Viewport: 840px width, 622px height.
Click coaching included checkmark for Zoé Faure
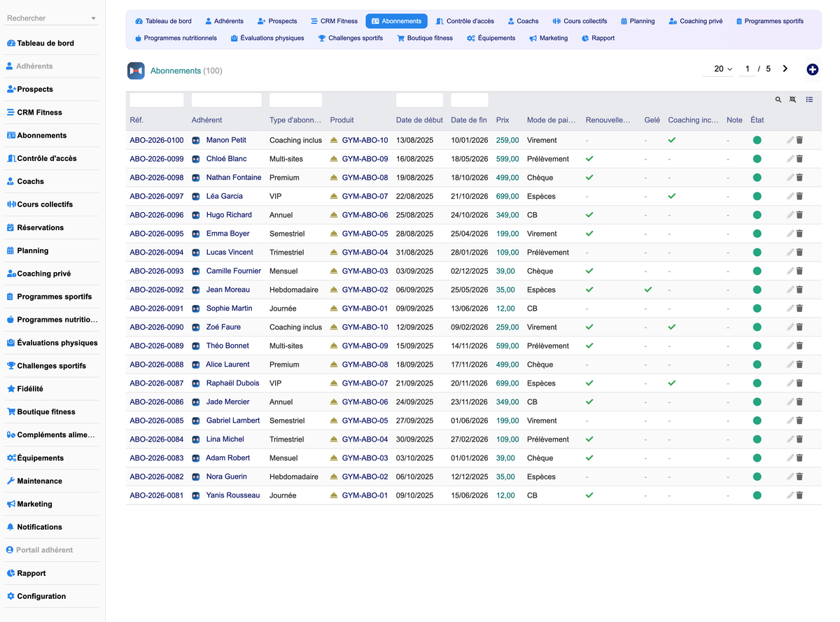(x=672, y=327)
